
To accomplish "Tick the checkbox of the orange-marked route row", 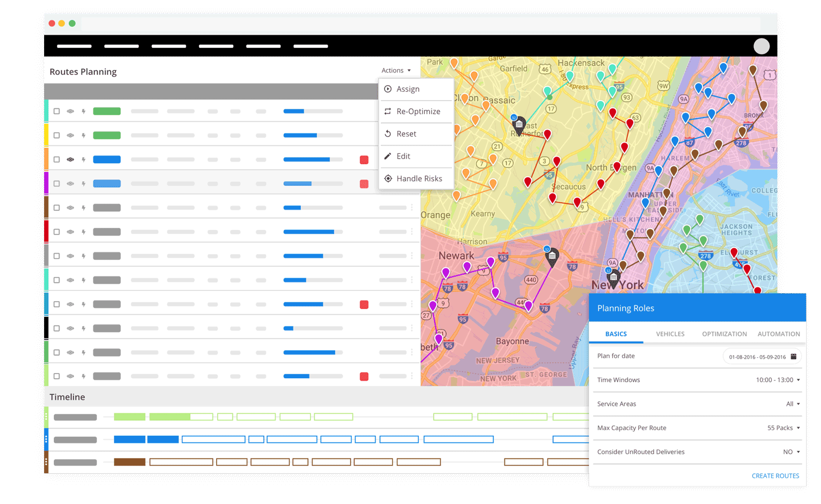I will pyautogui.click(x=57, y=160).
